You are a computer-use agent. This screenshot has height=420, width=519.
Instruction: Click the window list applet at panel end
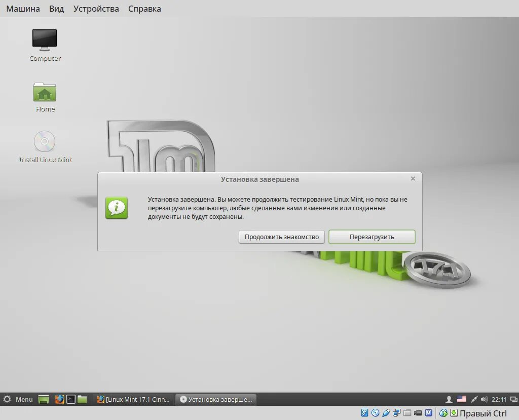click(514, 399)
